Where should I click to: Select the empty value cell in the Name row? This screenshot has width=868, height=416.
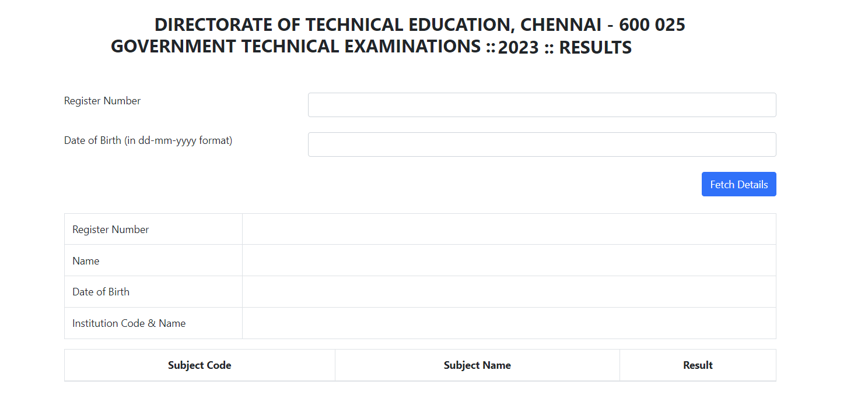click(509, 260)
